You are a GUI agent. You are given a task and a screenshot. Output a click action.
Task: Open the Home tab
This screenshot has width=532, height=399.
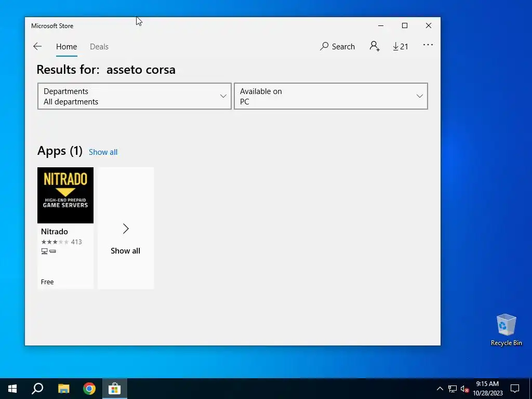click(66, 46)
